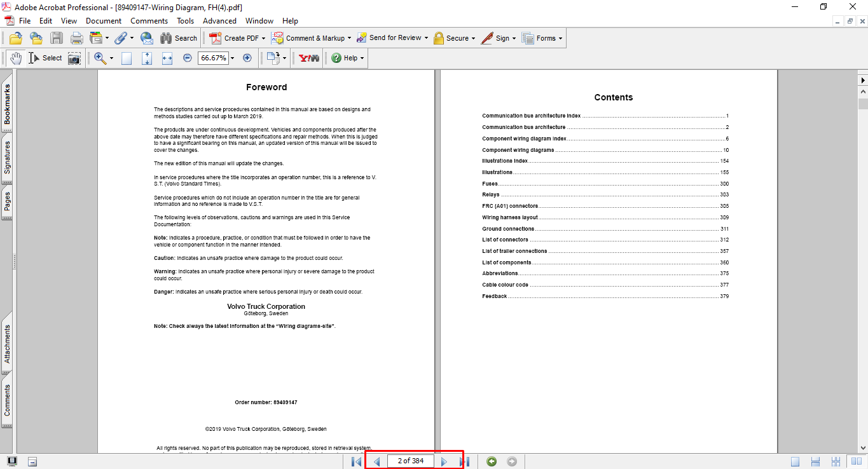Select the Hand tool
This screenshot has width=868, height=469.
coord(15,58)
